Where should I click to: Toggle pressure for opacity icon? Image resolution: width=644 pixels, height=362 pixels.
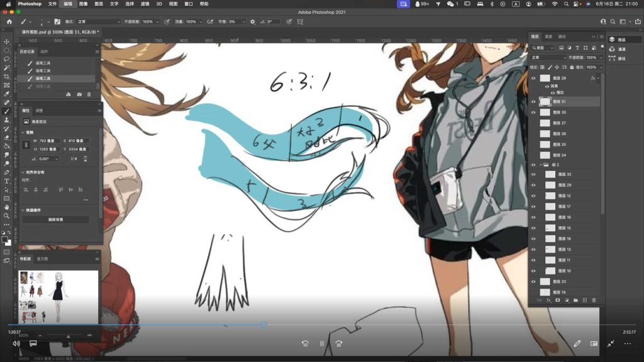(x=167, y=22)
